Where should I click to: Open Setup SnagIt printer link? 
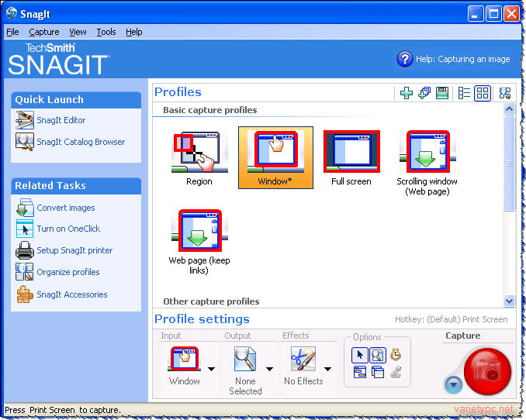pos(74,250)
